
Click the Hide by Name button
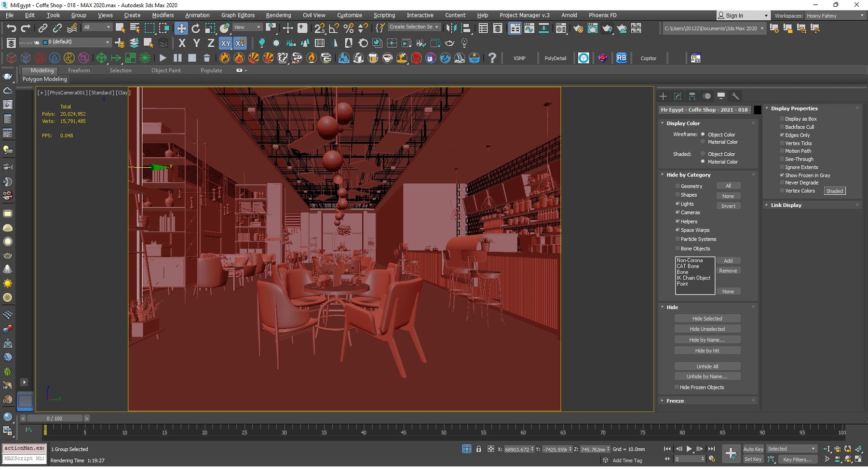[x=707, y=339]
